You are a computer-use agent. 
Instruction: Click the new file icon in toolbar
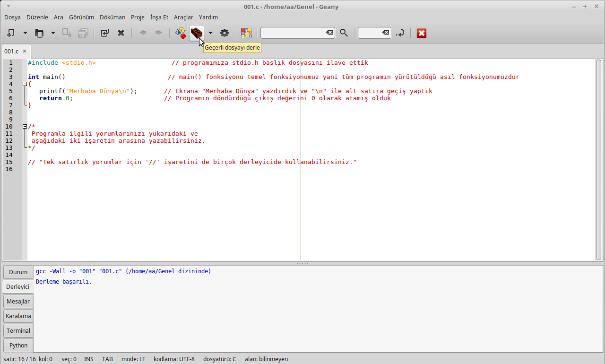11,33
